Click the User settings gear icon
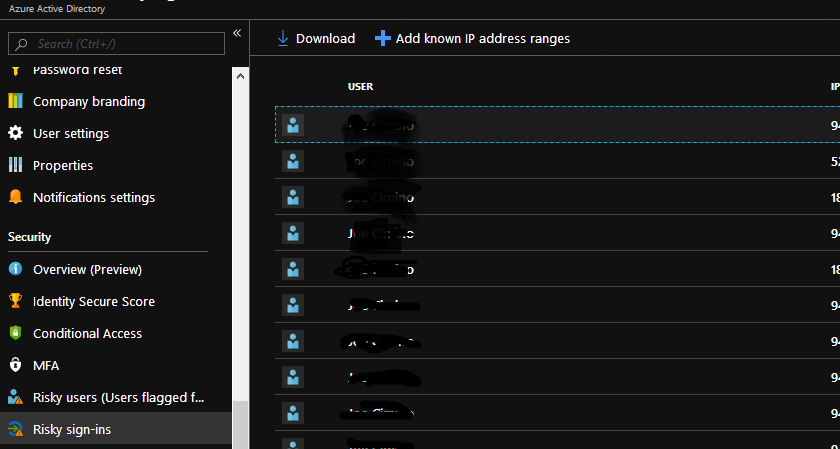This screenshot has width=840, height=449. [x=16, y=133]
